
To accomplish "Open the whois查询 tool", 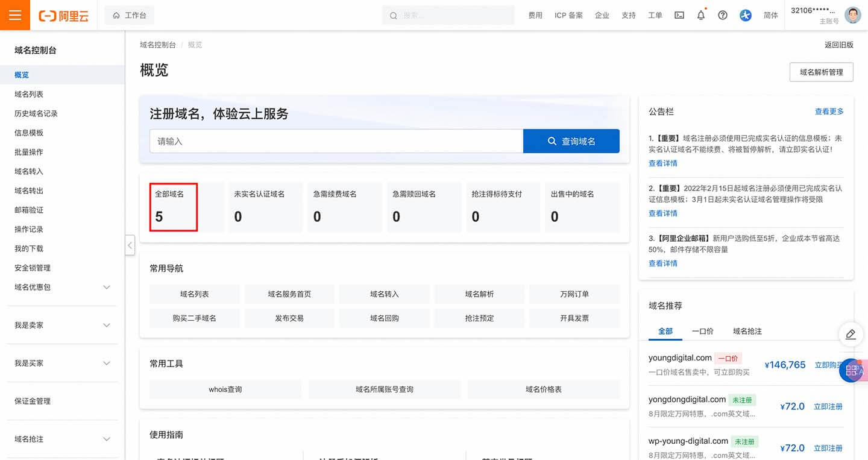I will [x=225, y=389].
